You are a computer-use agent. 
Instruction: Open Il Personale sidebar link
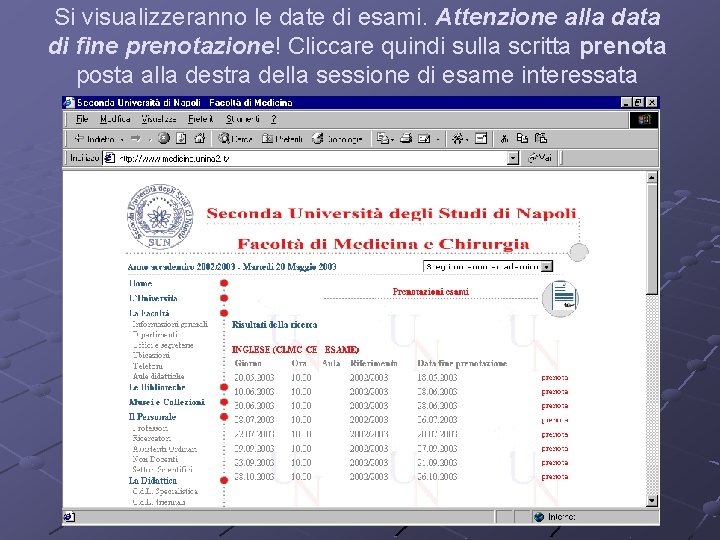tap(152, 416)
